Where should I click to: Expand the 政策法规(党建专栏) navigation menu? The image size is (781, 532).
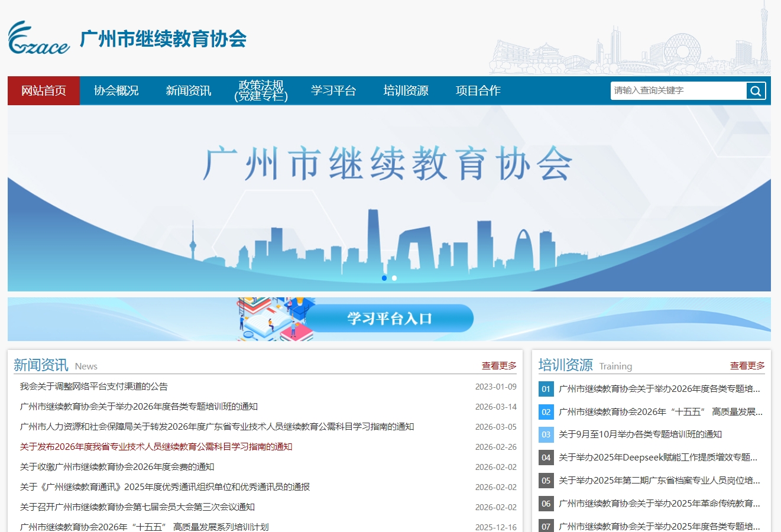pos(261,91)
